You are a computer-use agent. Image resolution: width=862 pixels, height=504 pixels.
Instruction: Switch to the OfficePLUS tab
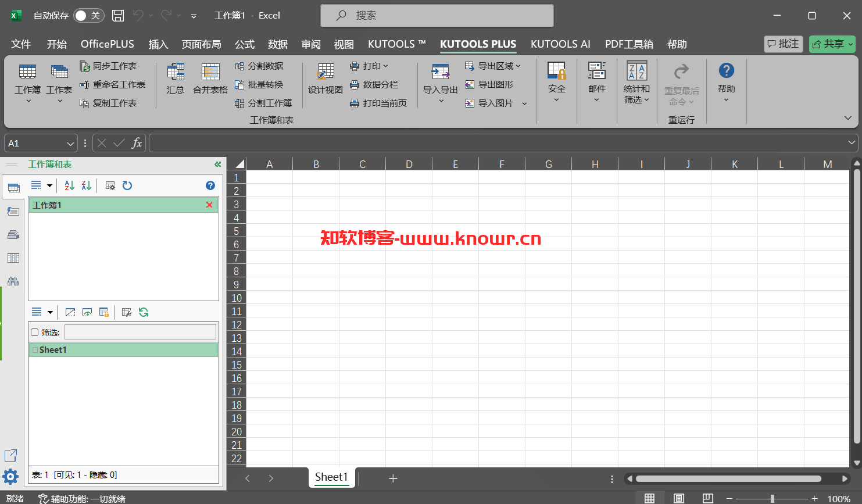108,44
